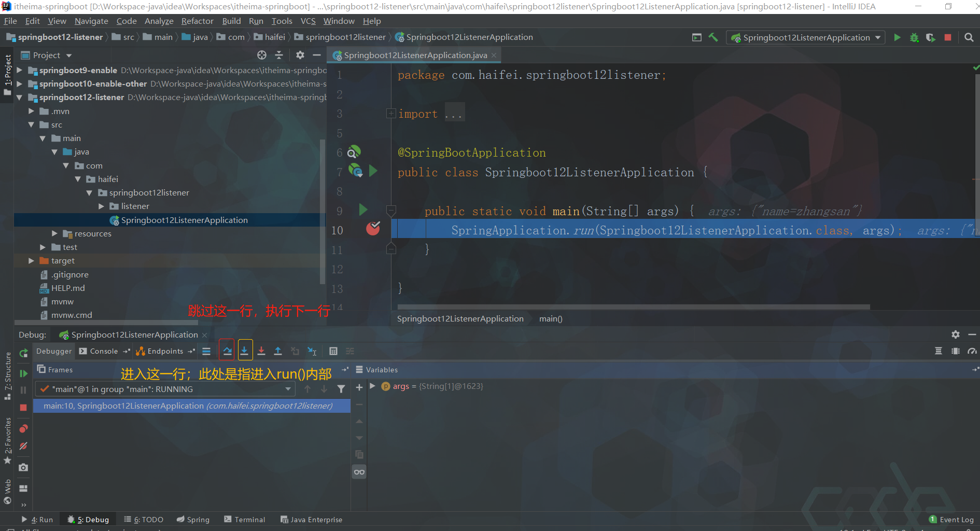Click run gutter icon beside main method
The width and height of the screenshot is (980, 531).
(363, 209)
